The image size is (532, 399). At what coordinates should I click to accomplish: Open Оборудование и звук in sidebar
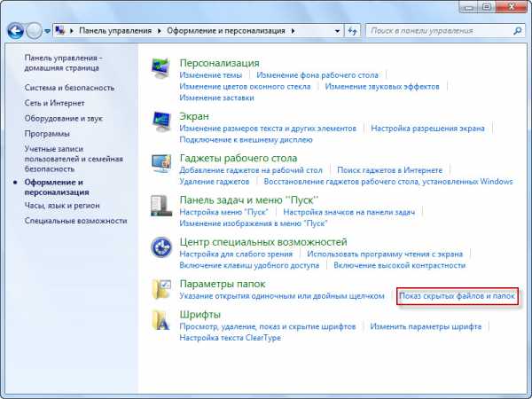coord(64,119)
